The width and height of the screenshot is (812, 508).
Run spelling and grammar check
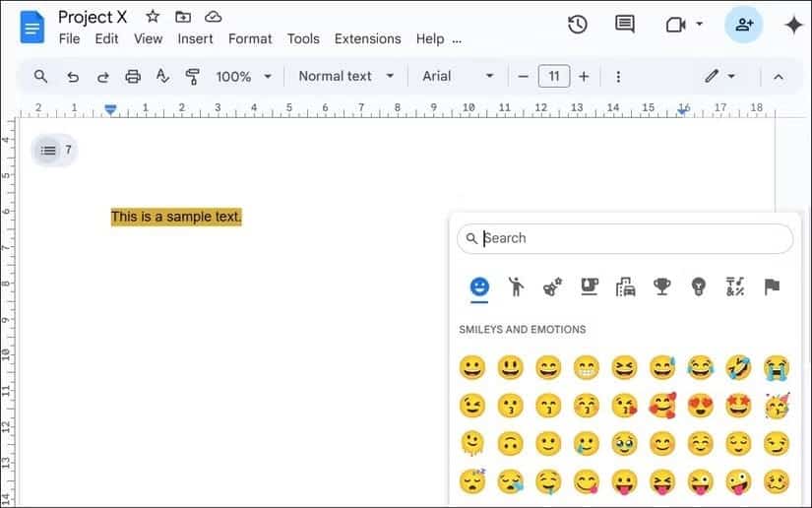162,77
